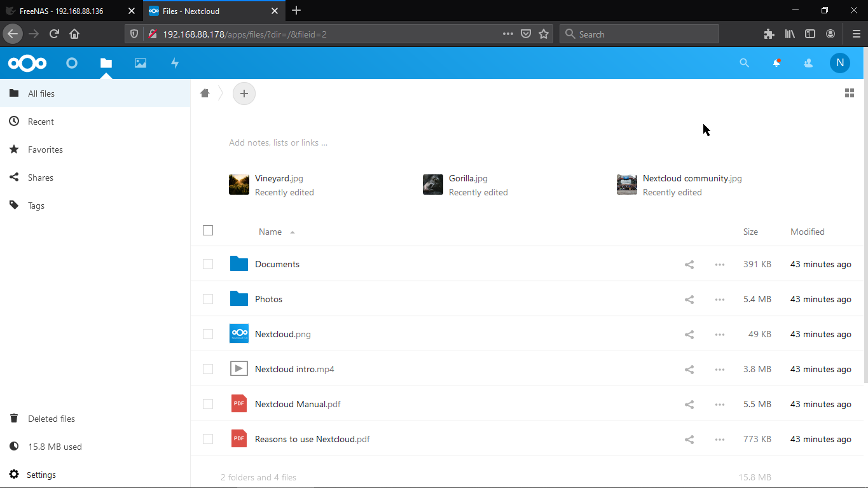Open the new file creation menu

point(244,94)
